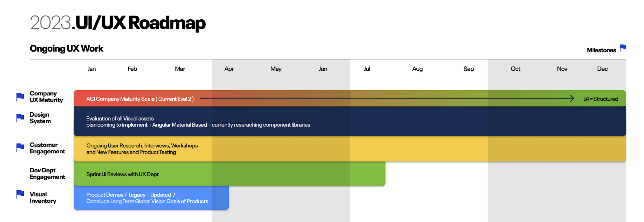Click the 'Milestones' legend label
The width and height of the screenshot is (644, 222).
pyautogui.click(x=601, y=50)
